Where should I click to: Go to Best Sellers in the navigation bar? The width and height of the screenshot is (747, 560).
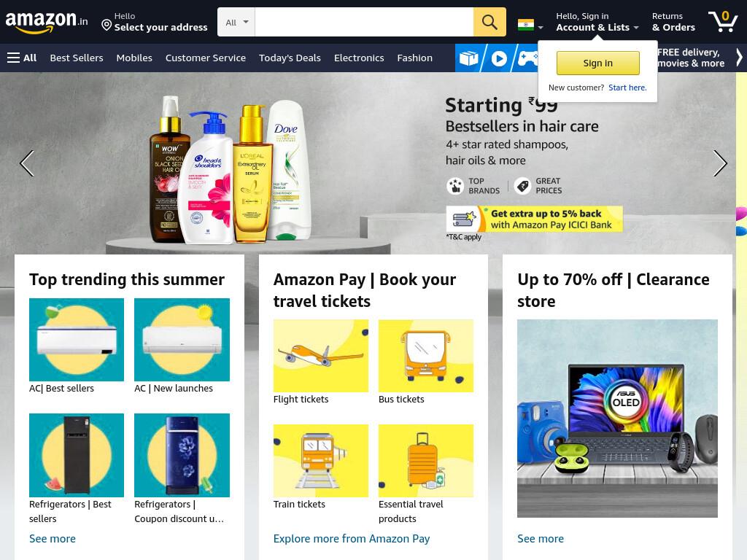[77, 58]
